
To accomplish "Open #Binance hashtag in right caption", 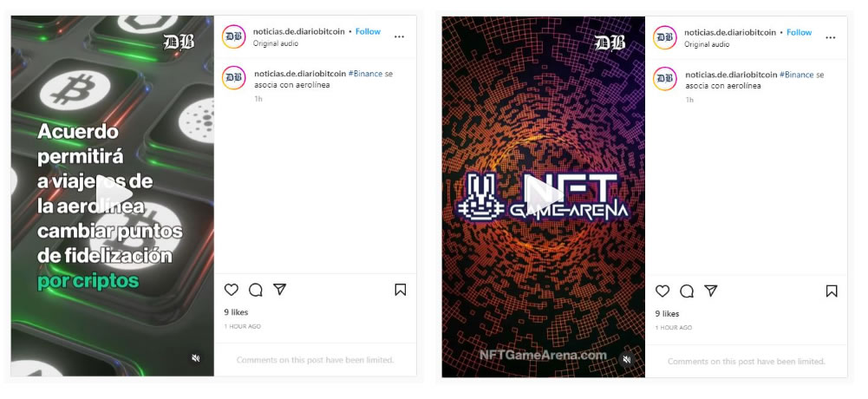I will click(x=797, y=75).
